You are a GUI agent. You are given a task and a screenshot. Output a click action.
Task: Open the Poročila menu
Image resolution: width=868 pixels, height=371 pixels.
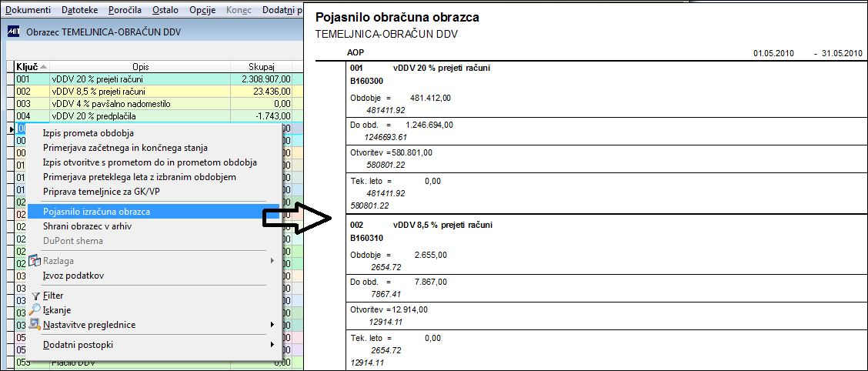point(125,10)
